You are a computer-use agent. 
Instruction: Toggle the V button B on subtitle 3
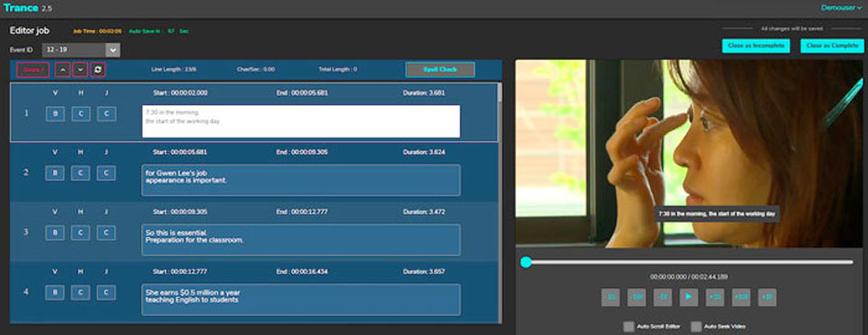[x=55, y=233]
